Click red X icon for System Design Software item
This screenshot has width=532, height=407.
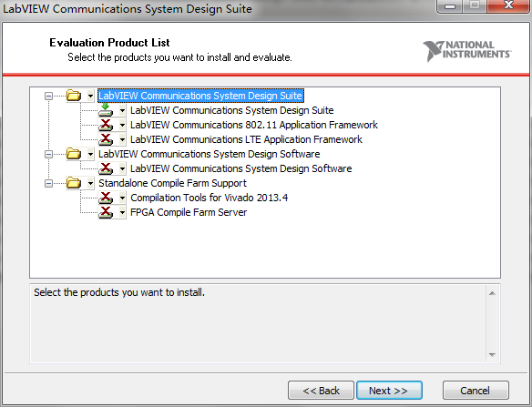click(x=106, y=168)
